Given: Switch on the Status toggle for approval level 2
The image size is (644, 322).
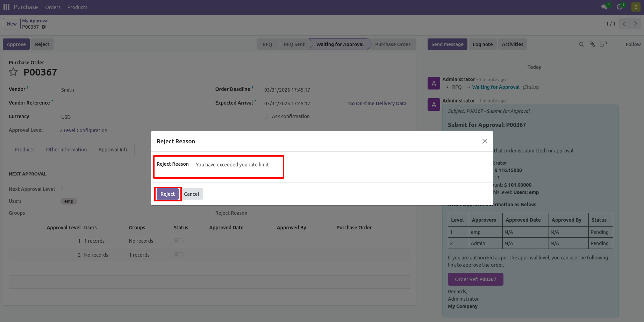Looking at the screenshot, I should [x=179, y=255].
